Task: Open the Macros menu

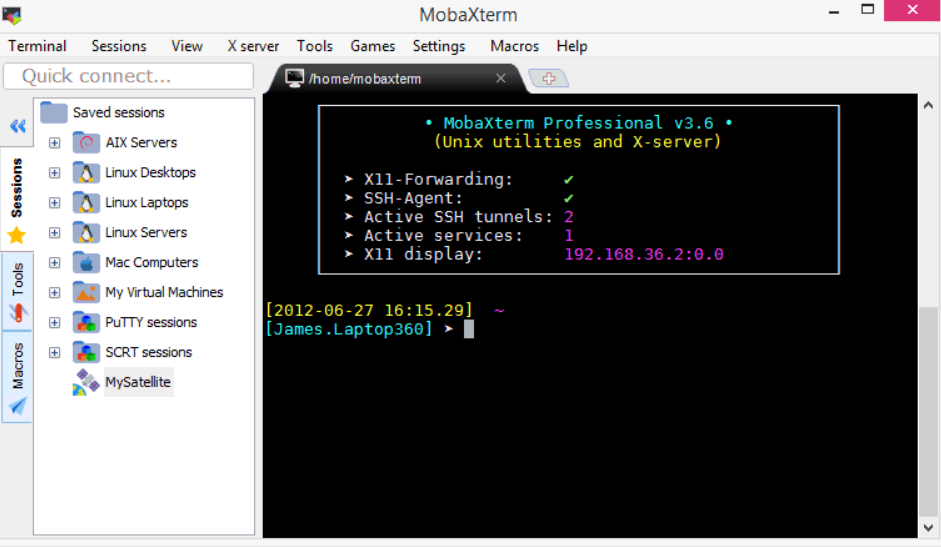Action: point(514,46)
